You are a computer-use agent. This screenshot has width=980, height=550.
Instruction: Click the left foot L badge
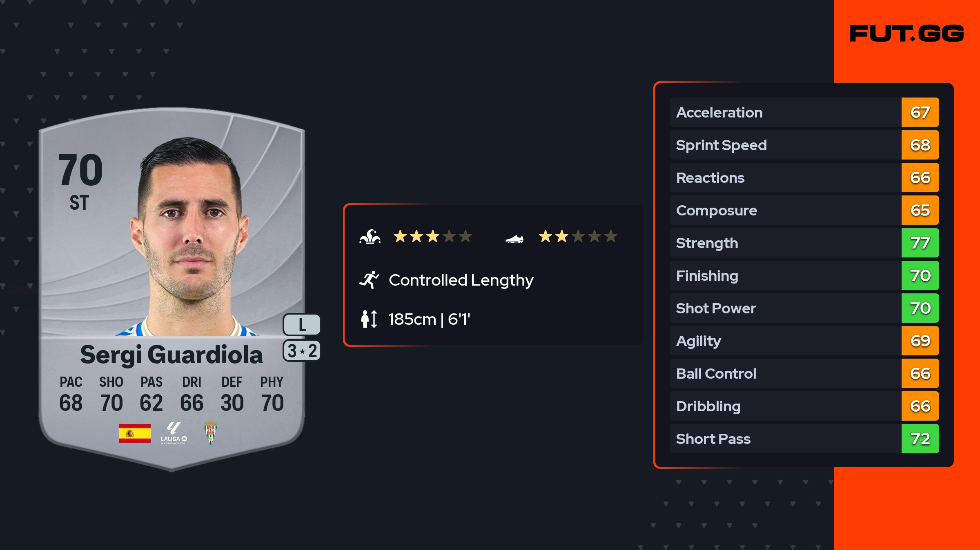pos(302,325)
